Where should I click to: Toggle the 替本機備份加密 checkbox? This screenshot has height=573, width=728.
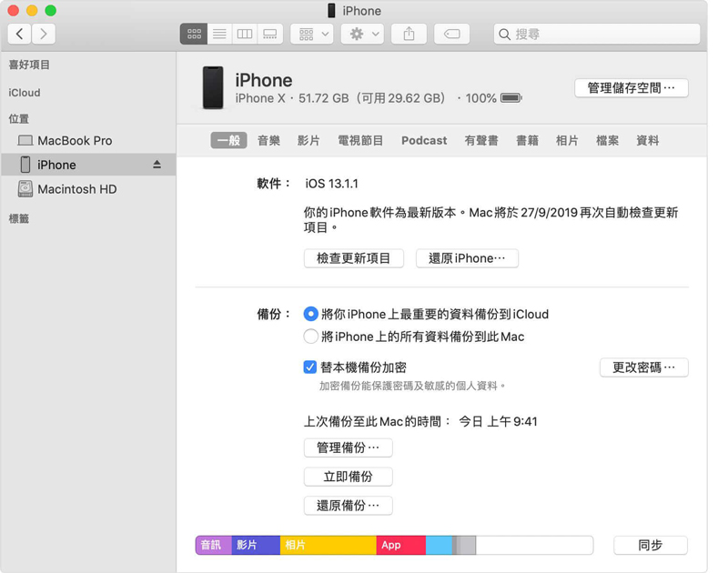tap(310, 367)
